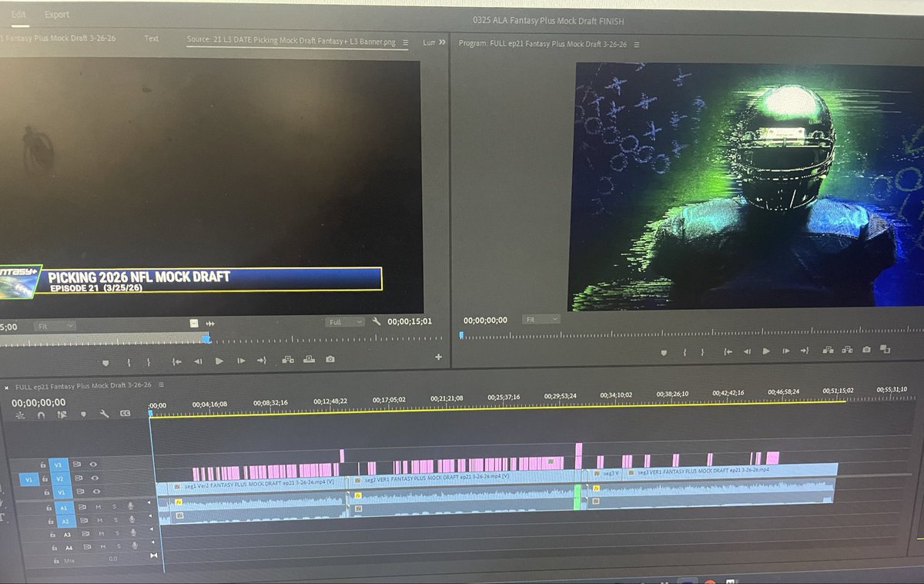924x584 pixels.
Task: Open Caption track options CC icon
Action: click(125, 414)
